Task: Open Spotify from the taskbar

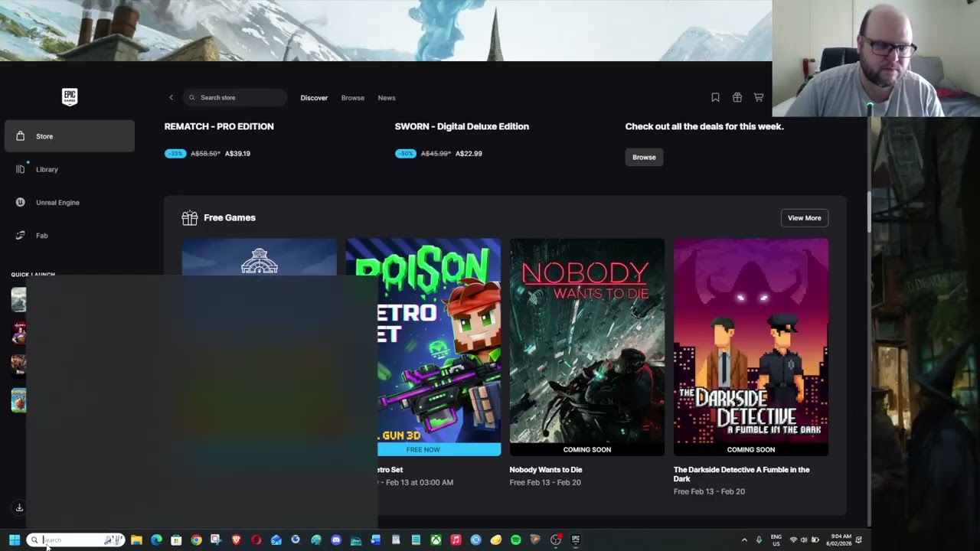Action: tap(515, 540)
